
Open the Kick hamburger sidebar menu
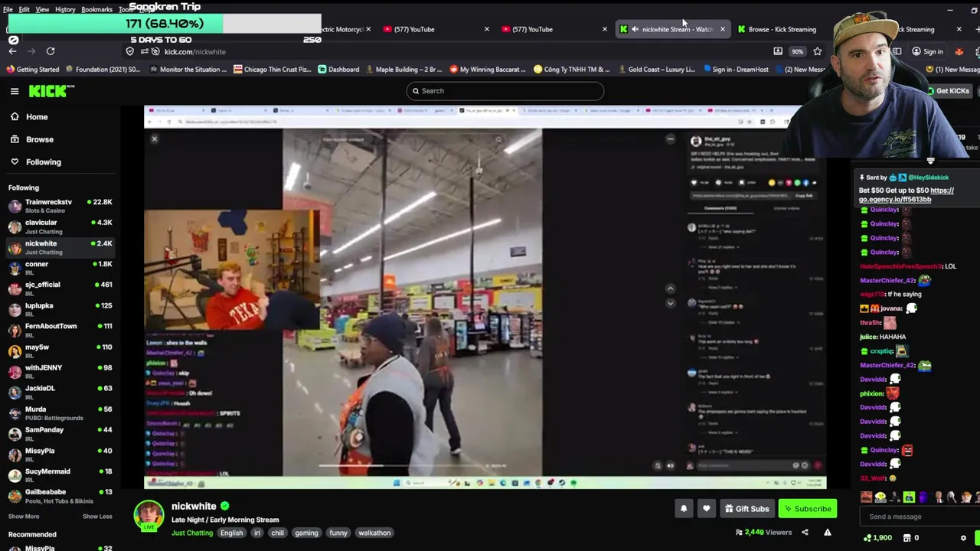coord(15,91)
